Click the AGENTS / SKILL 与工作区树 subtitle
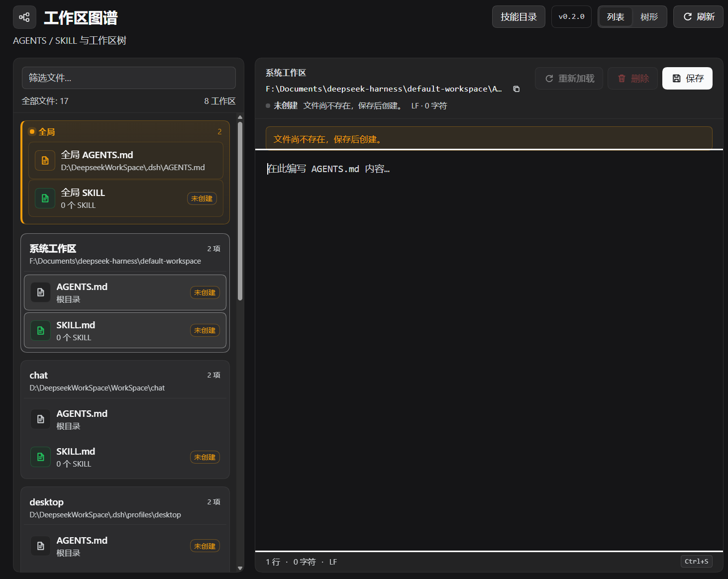The height and width of the screenshot is (579, 728). tap(70, 41)
